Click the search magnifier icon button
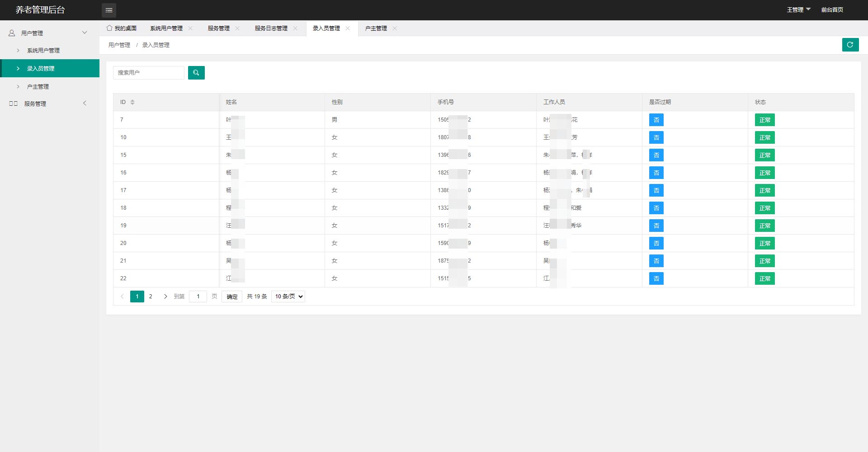This screenshot has height=452, width=868. pyautogui.click(x=196, y=73)
